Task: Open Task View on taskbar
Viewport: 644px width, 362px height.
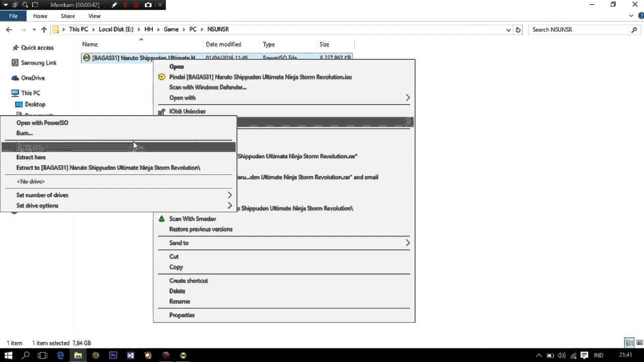Action: [43, 355]
